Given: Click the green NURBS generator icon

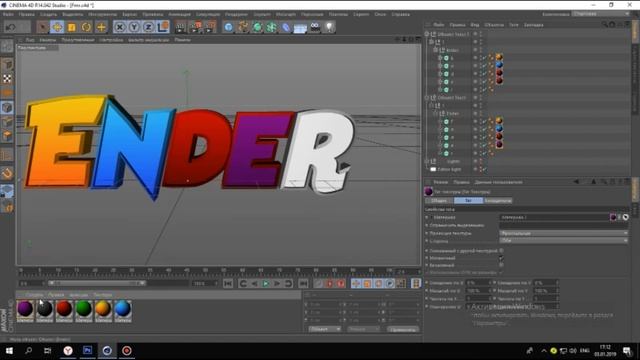Looking at the screenshot, I should pos(257,27).
